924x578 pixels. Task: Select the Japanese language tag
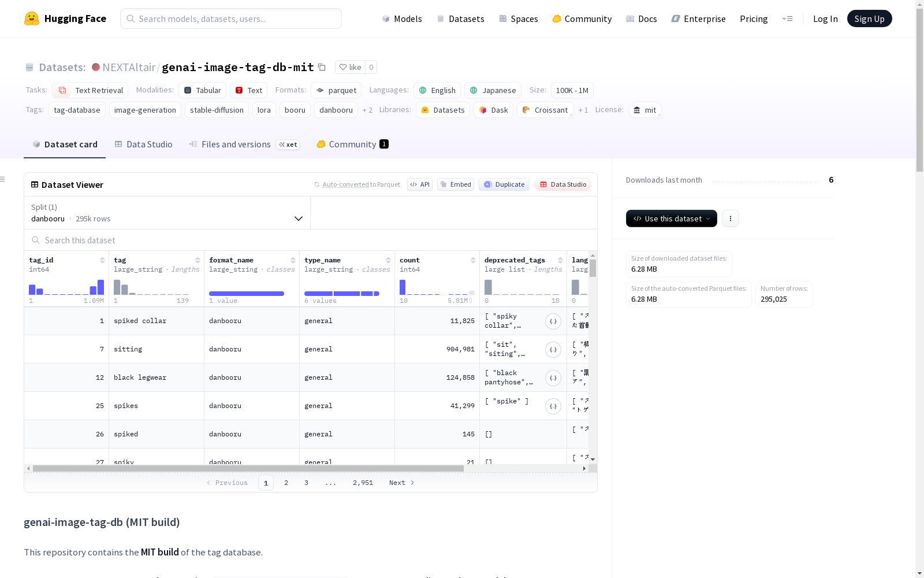[493, 90]
